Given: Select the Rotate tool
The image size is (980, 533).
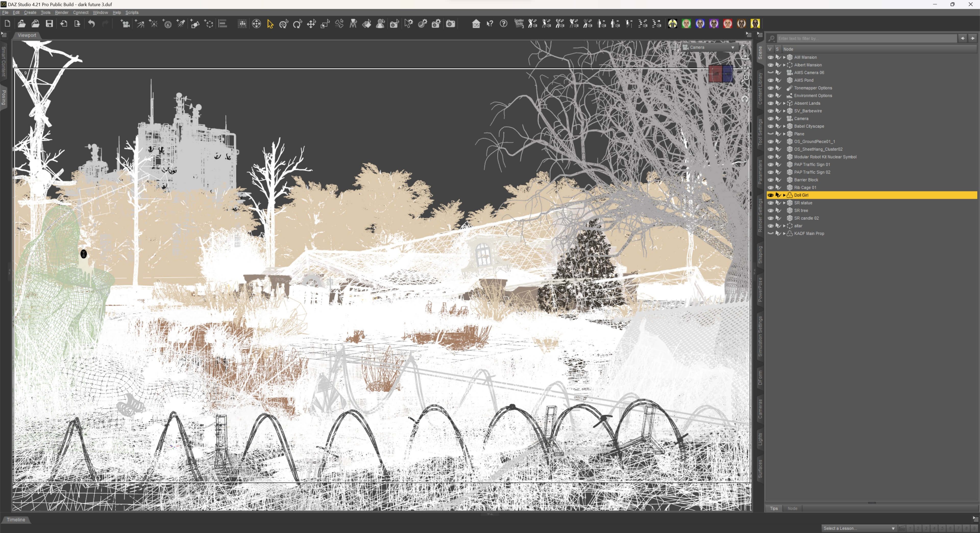Looking at the screenshot, I should point(298,24).
